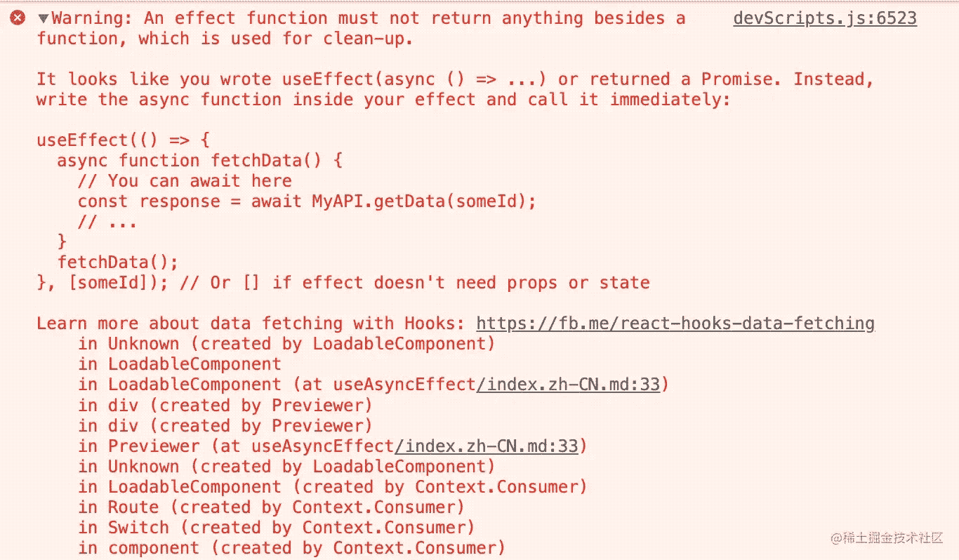This screenshot has height=560, width=959.
Task: Open index.zh-CN.md:33 link on LoadableComponent line
Action: coord(568,385)
